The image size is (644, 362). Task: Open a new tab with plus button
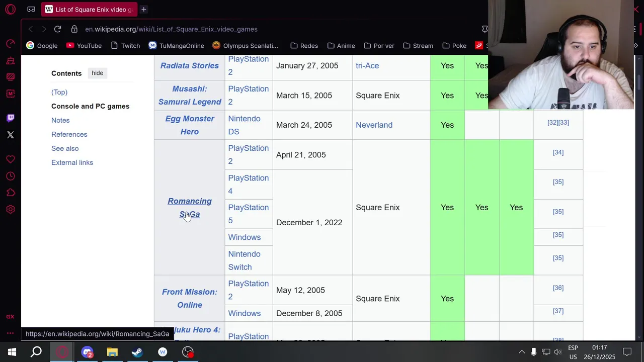coord(143,9)
